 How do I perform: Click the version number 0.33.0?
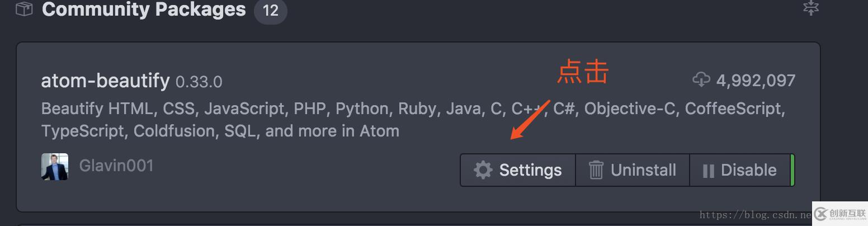[x=199, y=82]
